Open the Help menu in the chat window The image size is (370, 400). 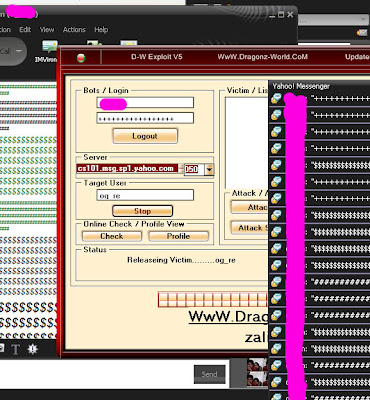(101, 30)
